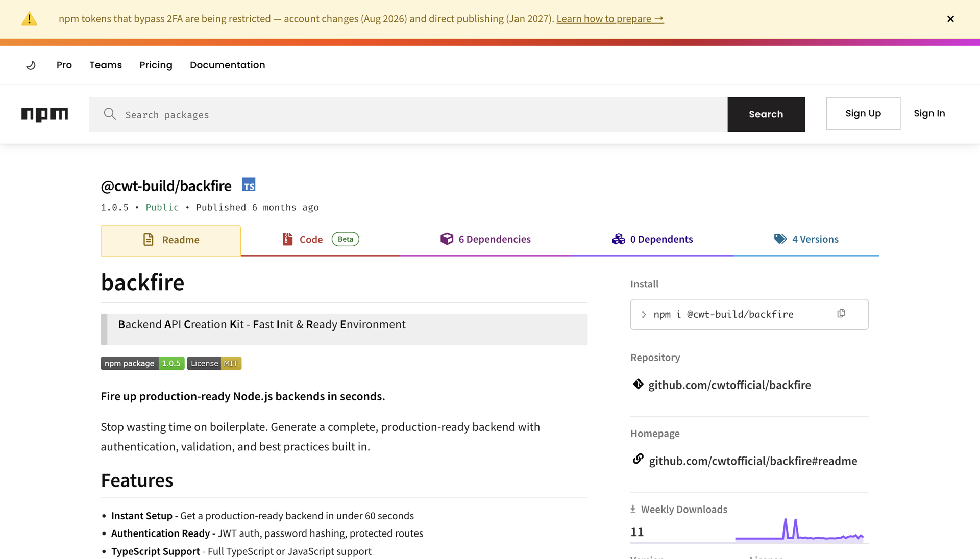This screenshot has width=980, height=559.
Task: Click the npm package 1.0.5 badge
Action: [142, 363]
